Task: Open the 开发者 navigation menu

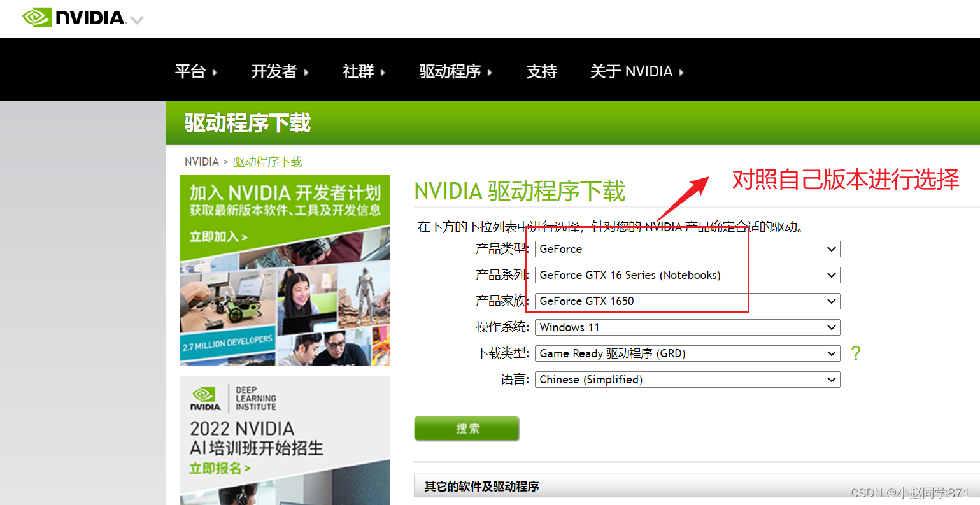Action: tap(280, 71)
